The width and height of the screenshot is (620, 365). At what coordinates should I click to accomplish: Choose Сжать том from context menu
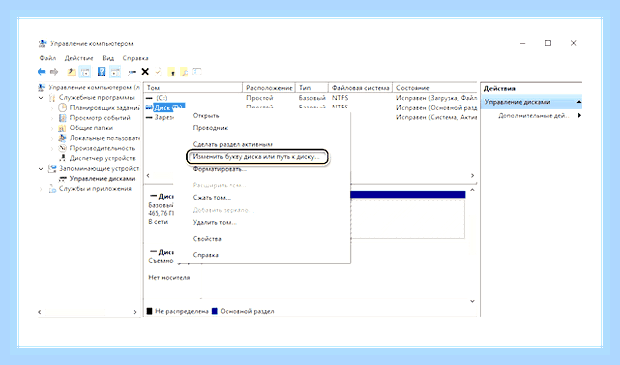pyautogui.click(x=212, y=197)
